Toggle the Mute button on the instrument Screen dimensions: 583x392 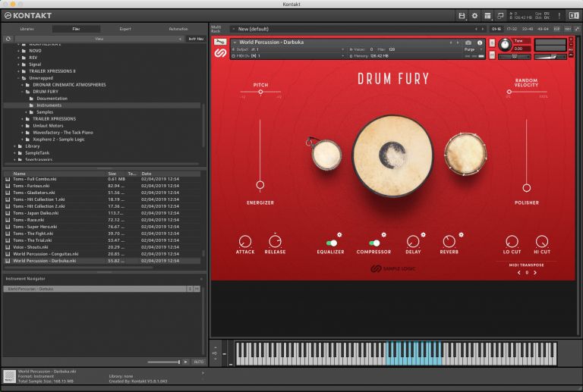(x=492, y=55)
